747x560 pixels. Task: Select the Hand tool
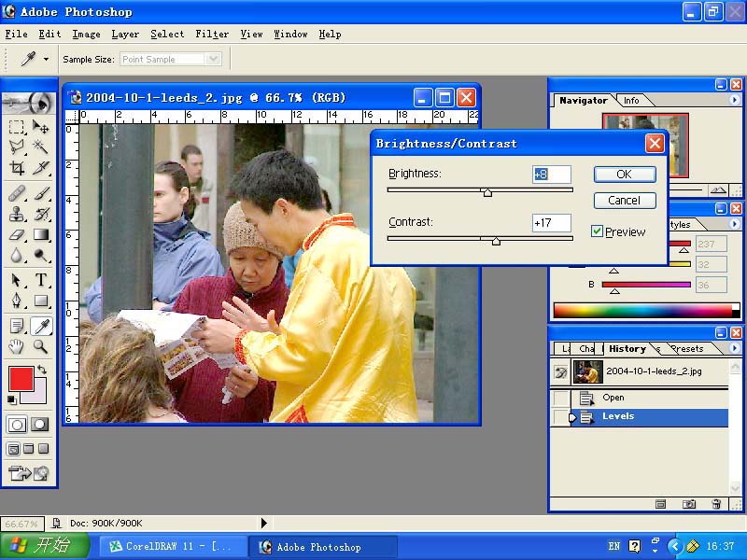[17, 346]
